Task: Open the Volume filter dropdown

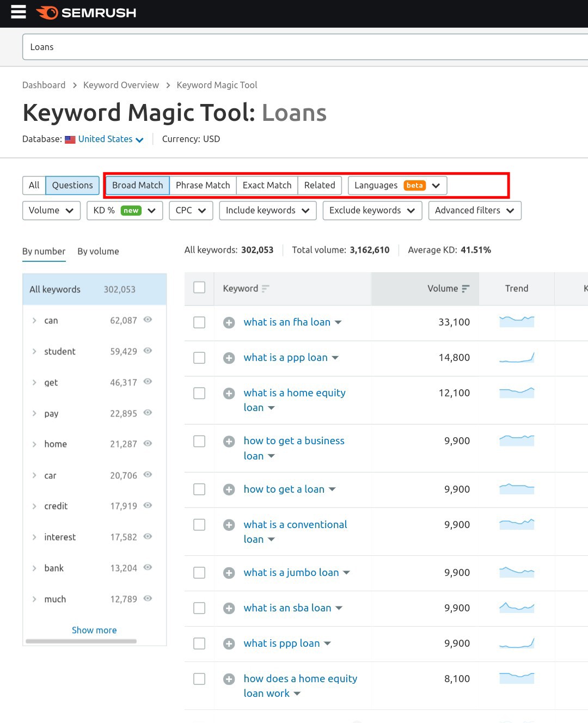Action: pos(51,211)
